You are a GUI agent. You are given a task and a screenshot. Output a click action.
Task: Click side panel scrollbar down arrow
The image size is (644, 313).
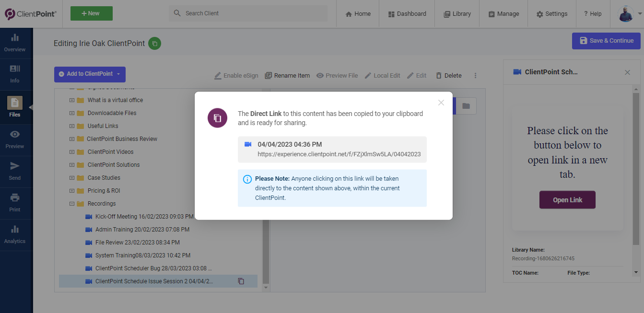coord(636,272)
